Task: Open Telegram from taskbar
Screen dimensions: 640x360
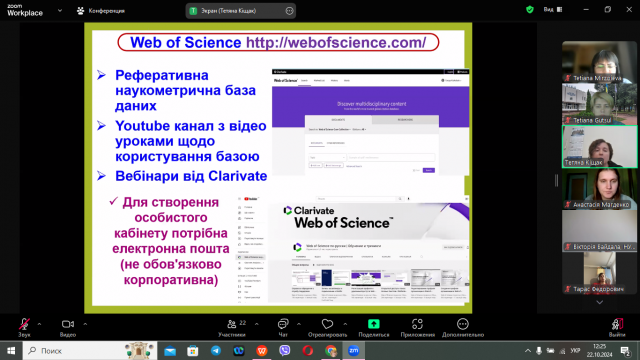Action: [216, 351]
